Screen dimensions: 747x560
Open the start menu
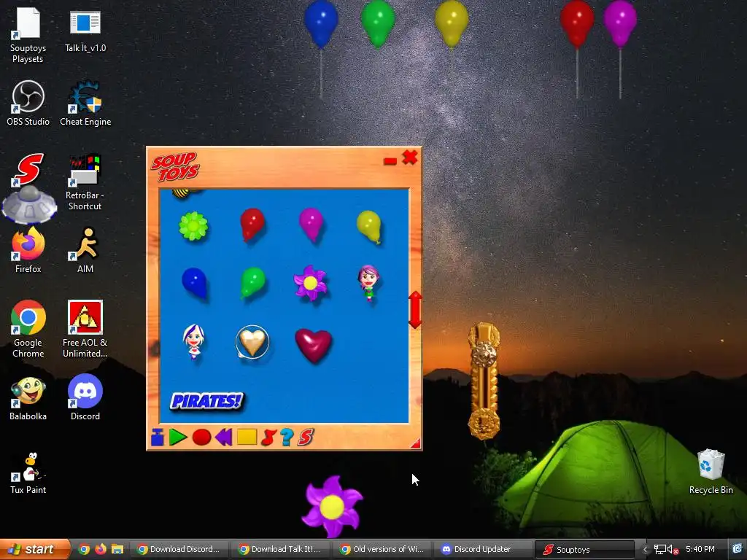coord(34,549)
